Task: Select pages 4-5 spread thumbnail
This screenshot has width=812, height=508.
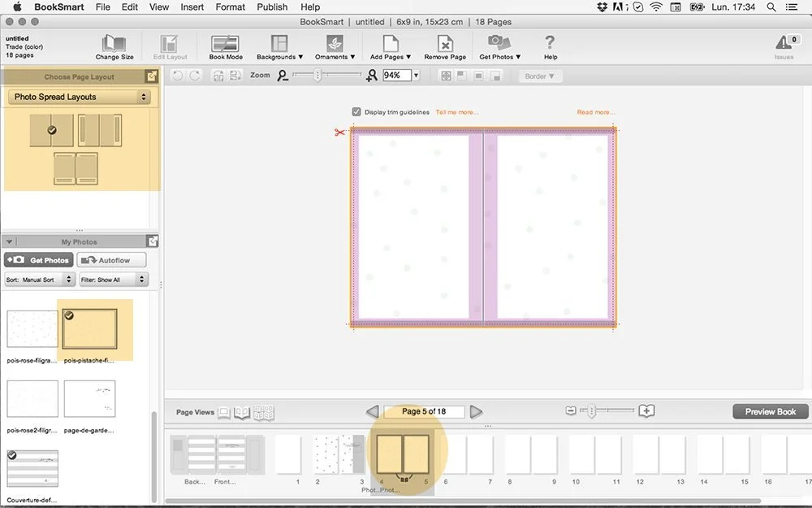Action: pyautogui.click(x=403, y=454)
